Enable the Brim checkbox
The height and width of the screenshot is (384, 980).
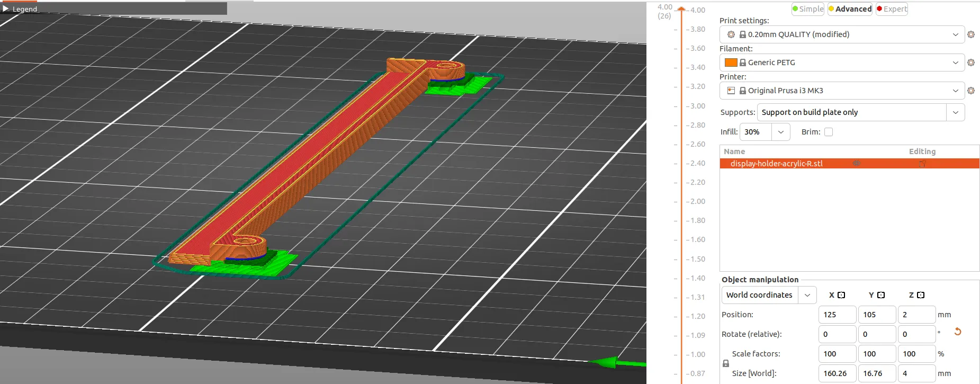click(829, 132)
